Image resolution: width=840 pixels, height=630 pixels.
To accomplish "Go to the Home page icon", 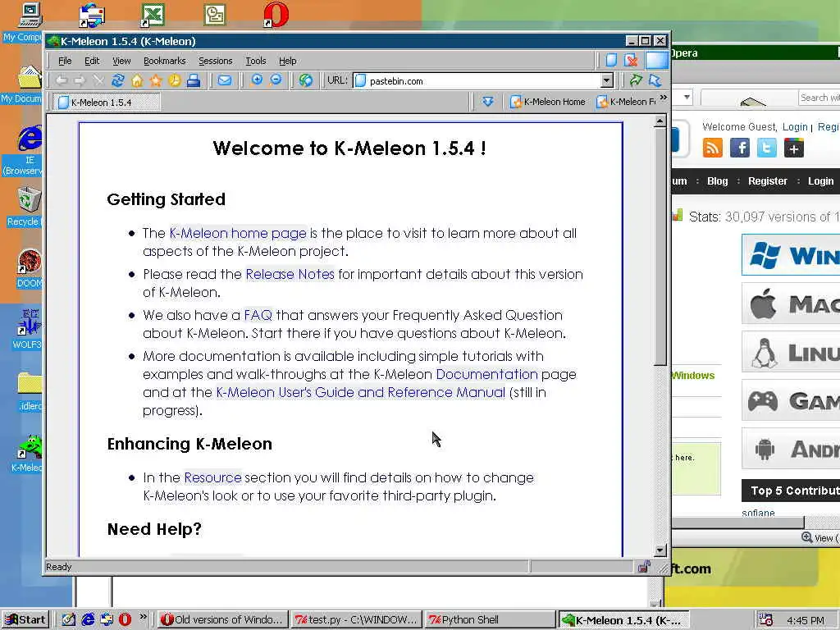I will tap(137, 81).
